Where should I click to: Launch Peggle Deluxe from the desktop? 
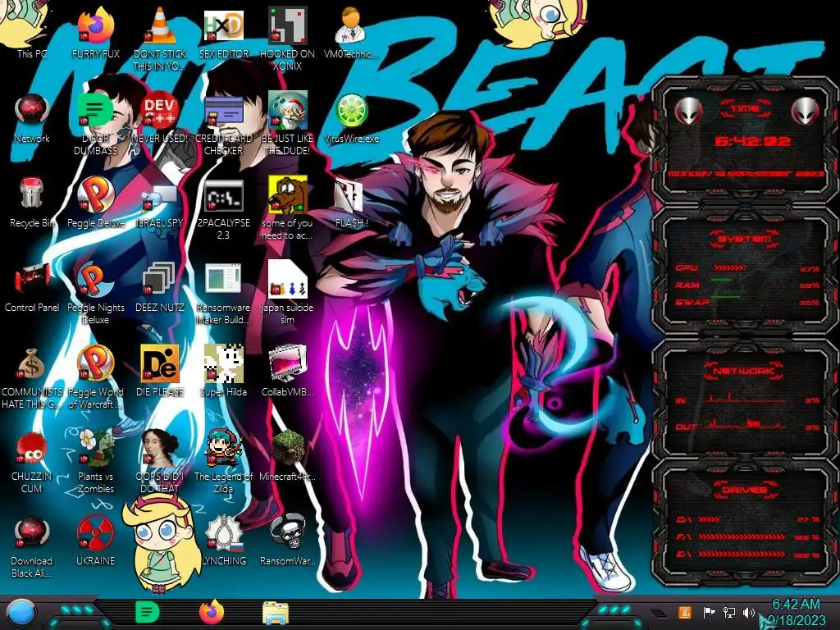[x=96, y=194]
